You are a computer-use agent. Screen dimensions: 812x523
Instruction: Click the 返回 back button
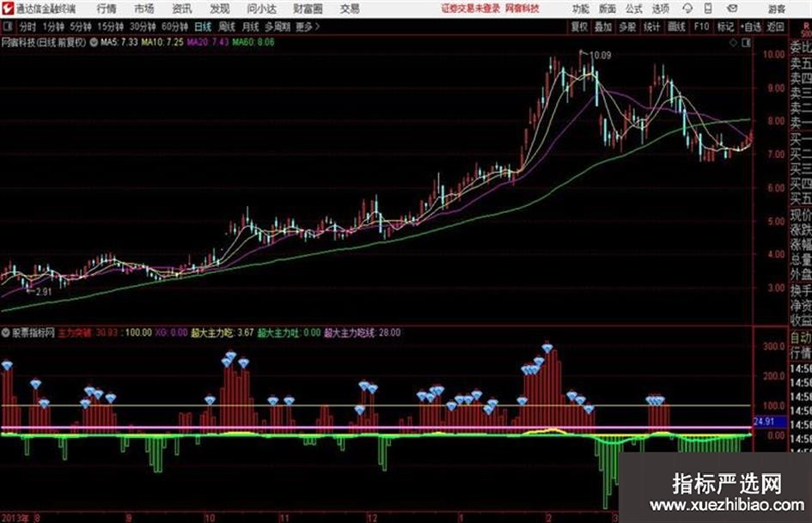tap(775, 27)
